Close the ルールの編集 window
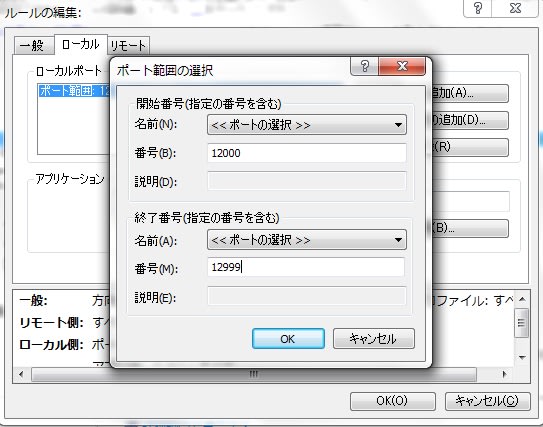 tap(515, 8)
